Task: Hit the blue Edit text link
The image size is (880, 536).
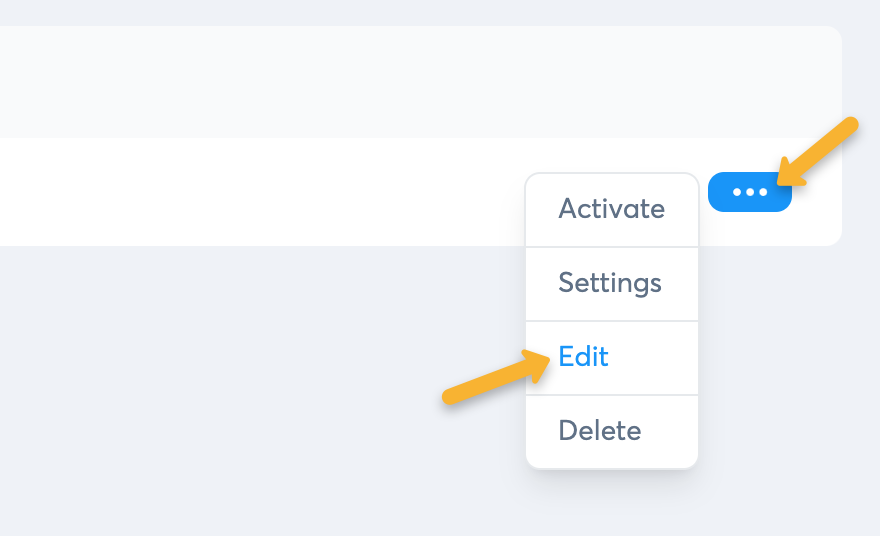Action: [x=584, y=357]
